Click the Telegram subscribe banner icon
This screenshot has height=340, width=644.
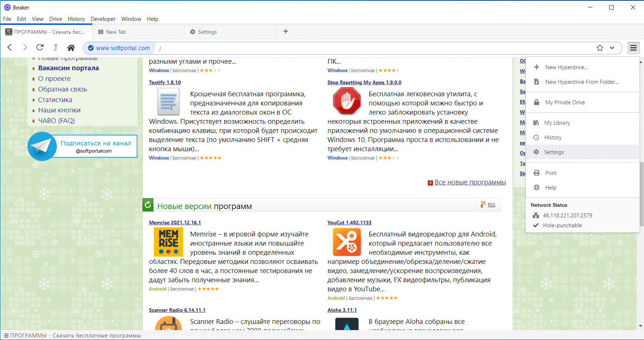42,146
